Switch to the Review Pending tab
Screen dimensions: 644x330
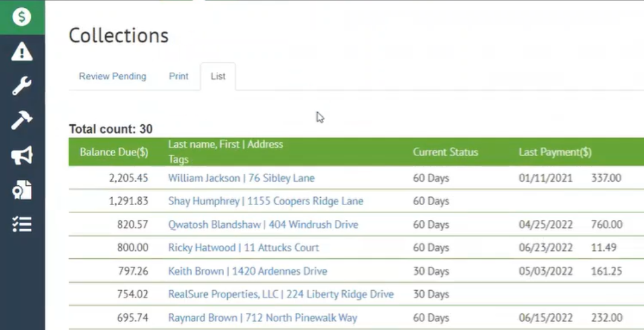tap(112, 77)
